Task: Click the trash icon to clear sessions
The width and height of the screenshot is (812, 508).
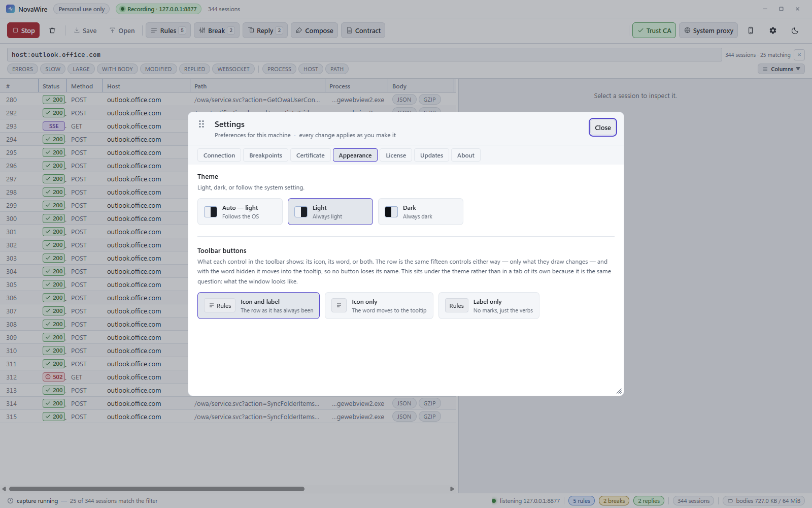Action: (52, 30)
